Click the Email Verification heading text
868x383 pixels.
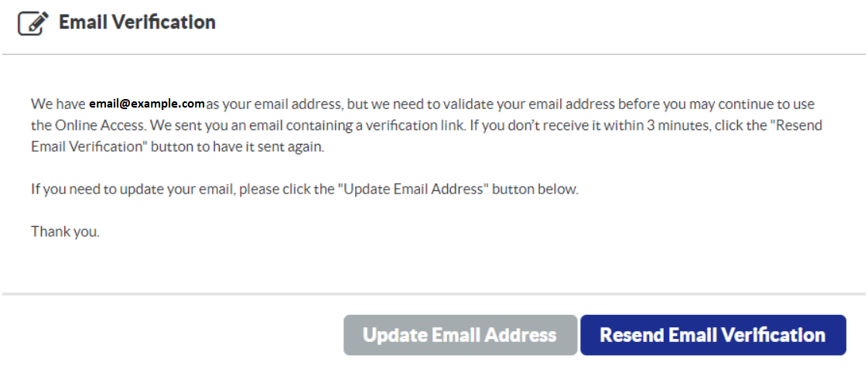pos(137,22)
